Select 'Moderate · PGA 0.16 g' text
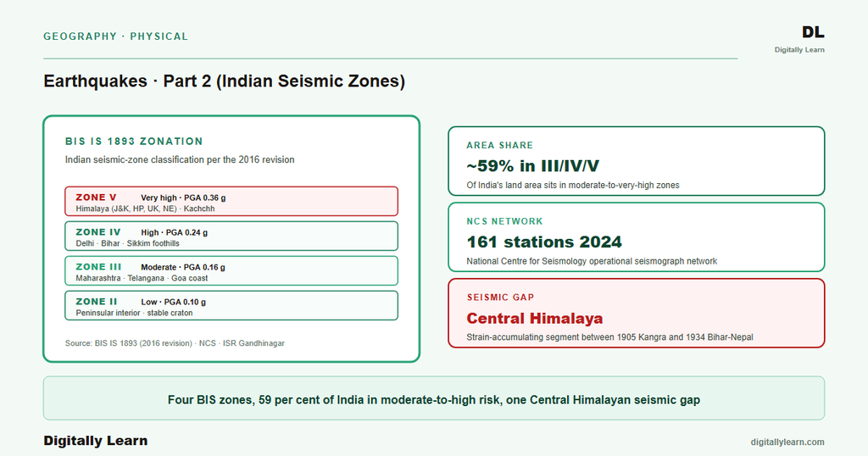868x456 pixels. pyautogui.click(x=183, y=267)
